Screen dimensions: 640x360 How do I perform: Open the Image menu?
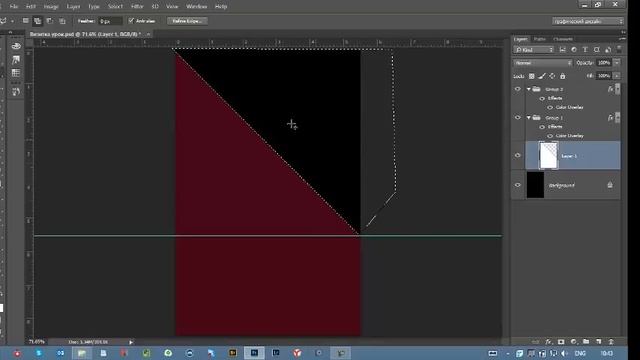[51, 7]
